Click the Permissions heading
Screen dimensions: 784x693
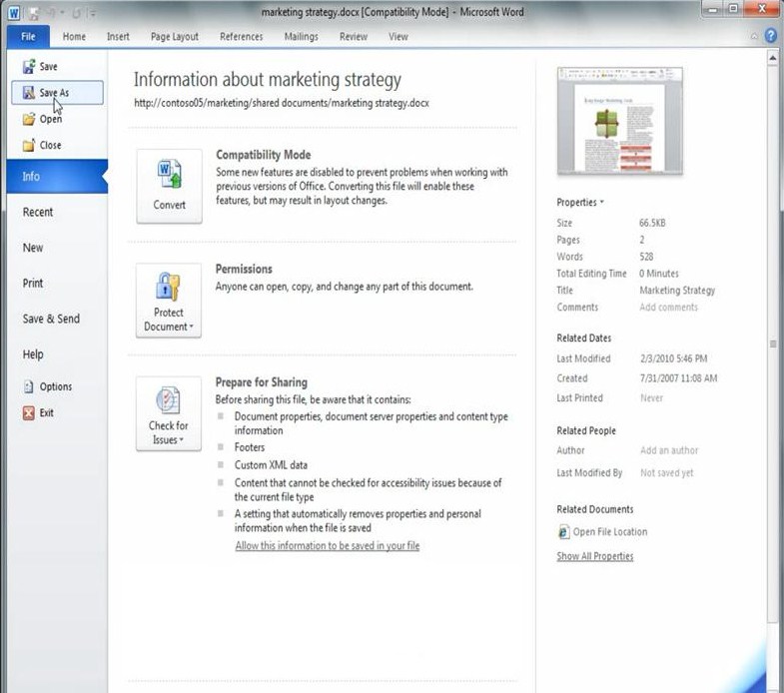click(244, 269)
